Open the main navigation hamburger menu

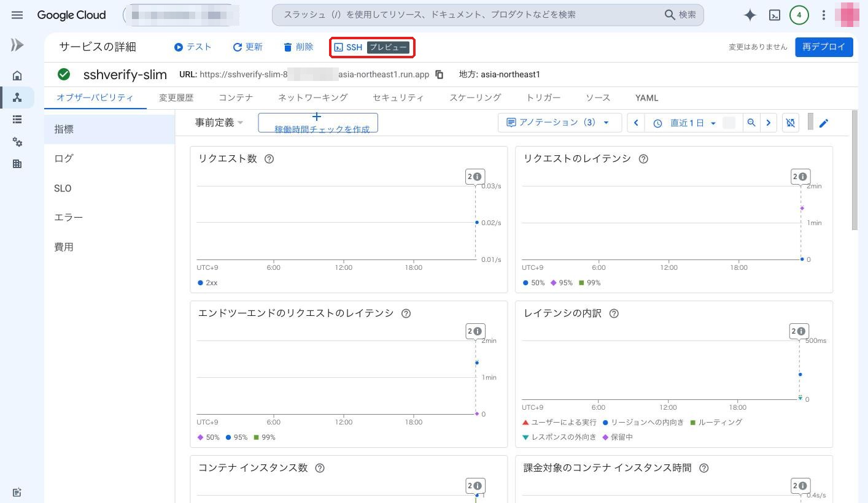pyautogui.click(x=17, y=15)
